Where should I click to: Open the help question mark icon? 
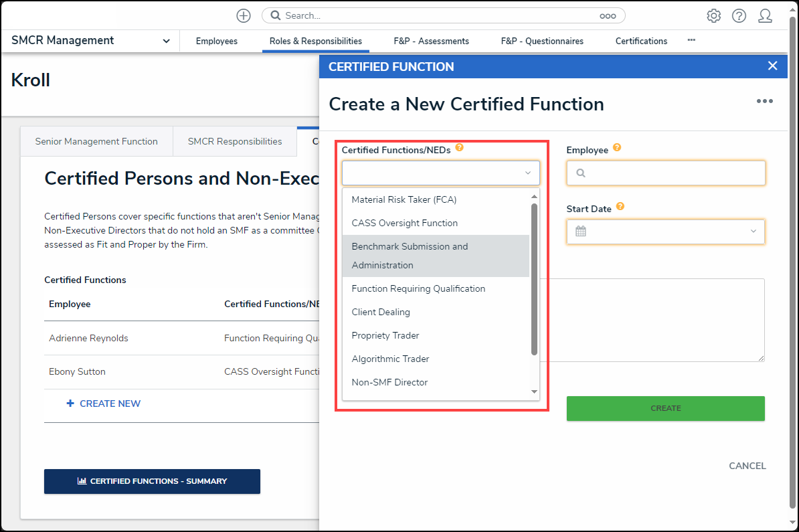click(739, 16)
